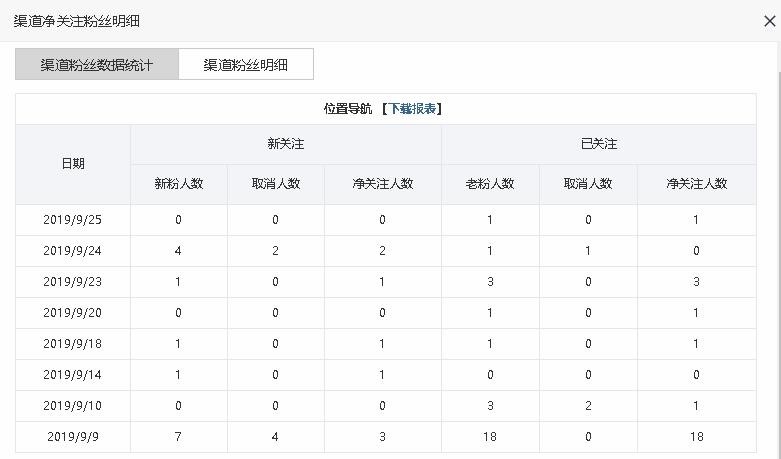Click the 已关注 group header
Viewport: 781px width, 459px height.
click(598, 144)
